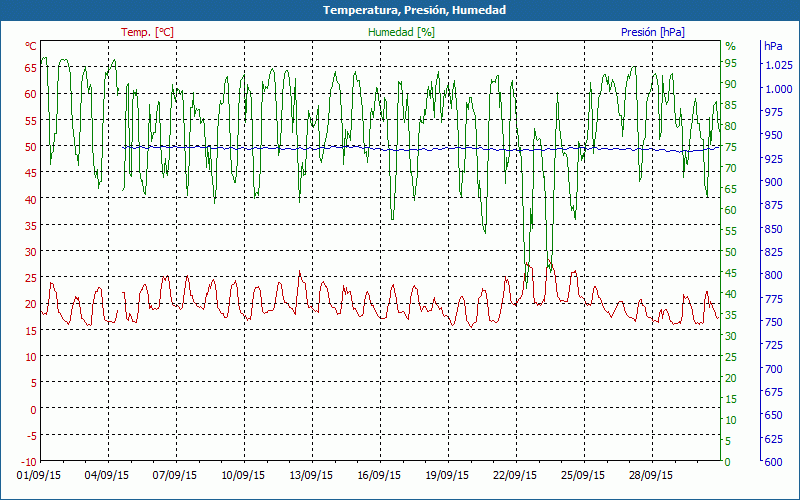Click the 25/09/15 date label
800x500 pixels.
tap(583, 475)
